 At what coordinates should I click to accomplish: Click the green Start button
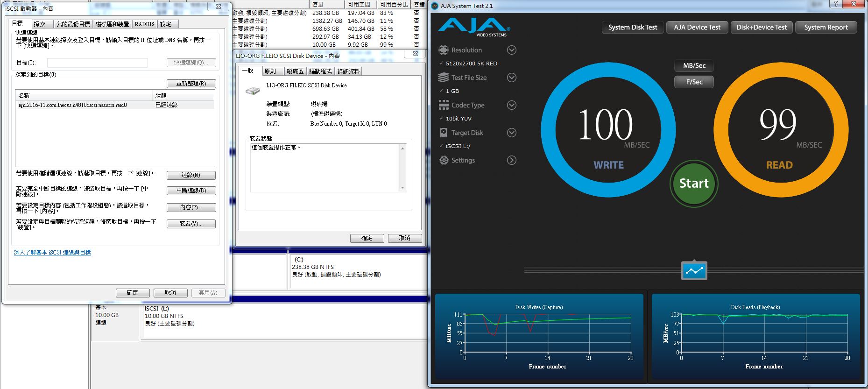click(x=694, y=183)
